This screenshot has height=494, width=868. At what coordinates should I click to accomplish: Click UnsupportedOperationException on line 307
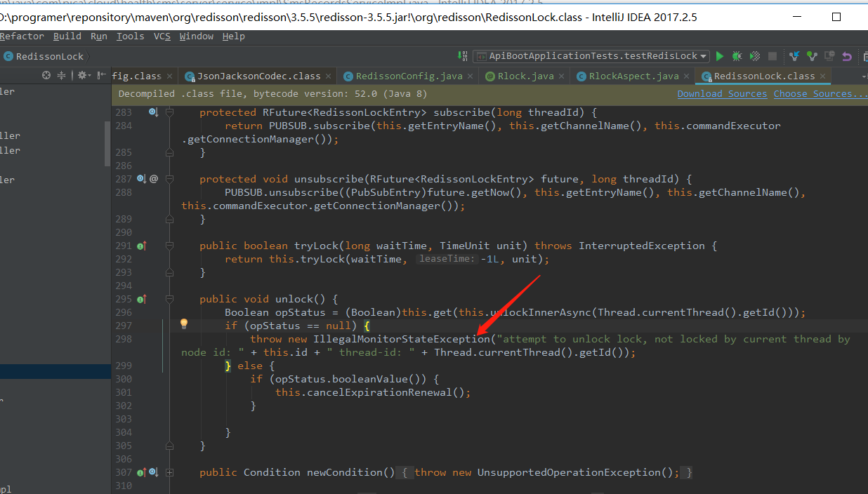(569, 472)
